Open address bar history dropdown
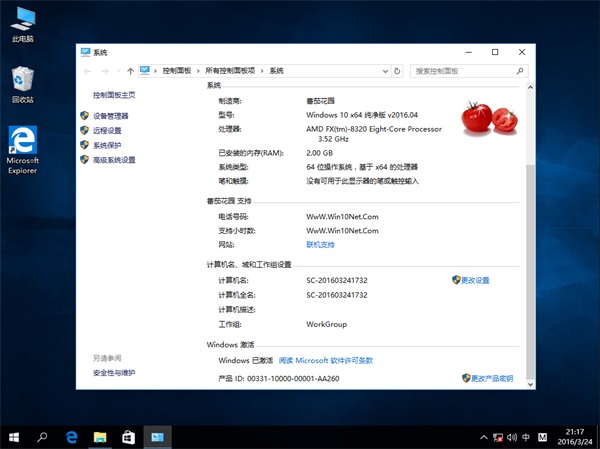 click(x=385, y=71)
